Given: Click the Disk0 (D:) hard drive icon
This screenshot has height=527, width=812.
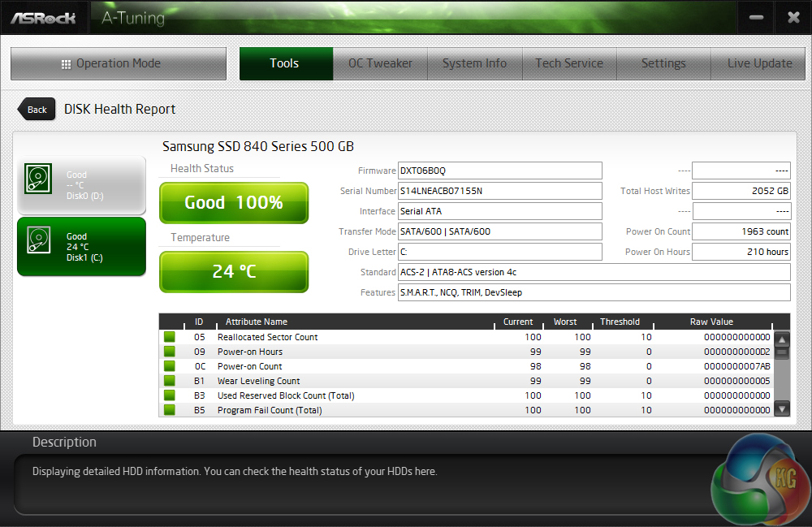Looking at the screenshot, I should click(38, 179).
